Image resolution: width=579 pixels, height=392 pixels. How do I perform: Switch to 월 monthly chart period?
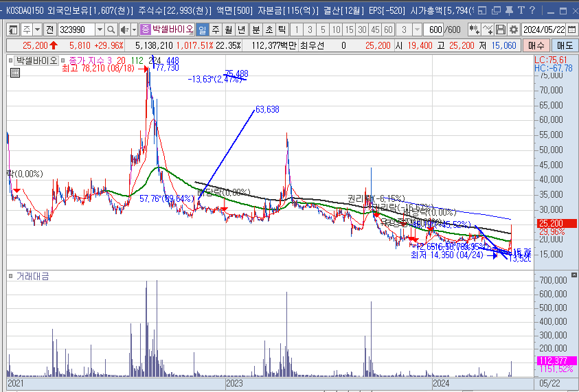pyautogui.click(x=229, y=29)
